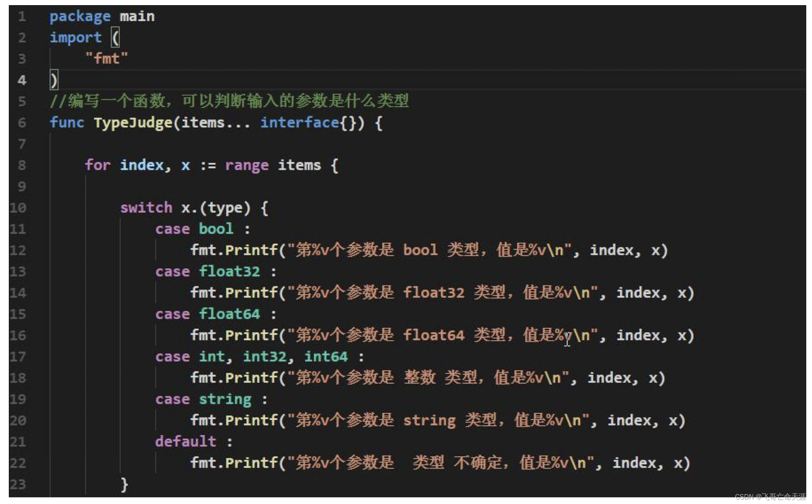812x504 pixels.
Task: Click float32 in the case statement
Action: tap(229, 272)
